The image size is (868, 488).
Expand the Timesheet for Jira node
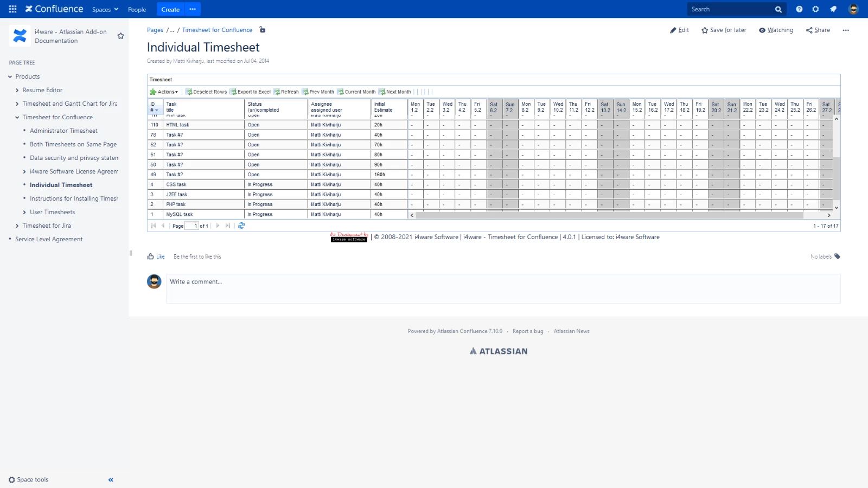coord(17,226)
